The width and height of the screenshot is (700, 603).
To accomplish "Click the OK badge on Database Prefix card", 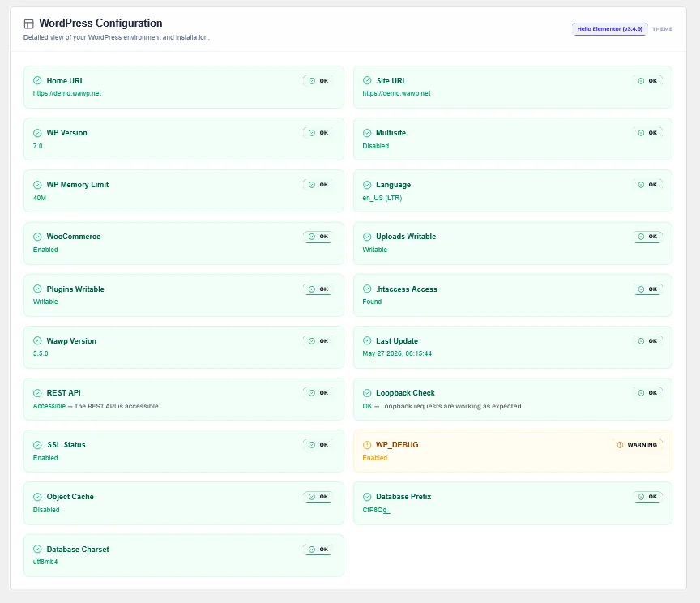I will pos(647,497).
